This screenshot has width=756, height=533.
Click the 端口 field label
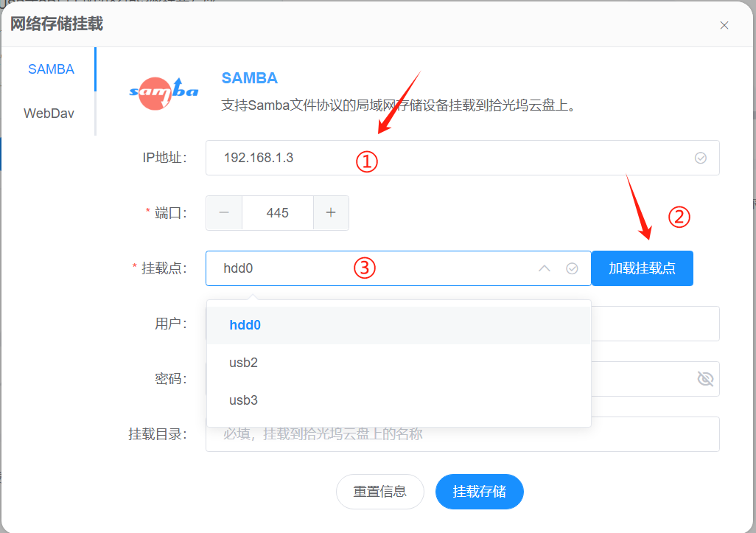point(171,213)
